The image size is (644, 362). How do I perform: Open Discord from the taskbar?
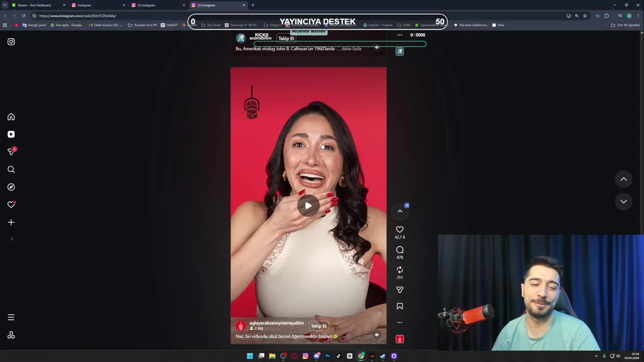click(316, 356)
